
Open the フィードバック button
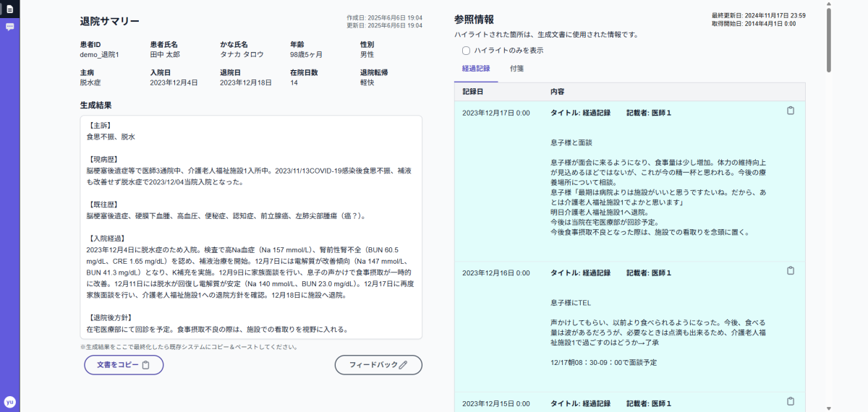coord(378,365)
